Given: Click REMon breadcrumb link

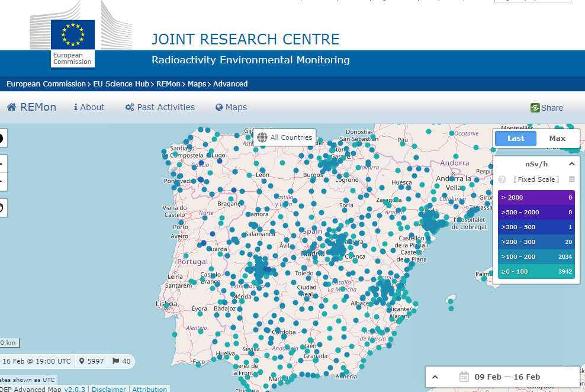Looking at the screenshot, I should point(168,84).
